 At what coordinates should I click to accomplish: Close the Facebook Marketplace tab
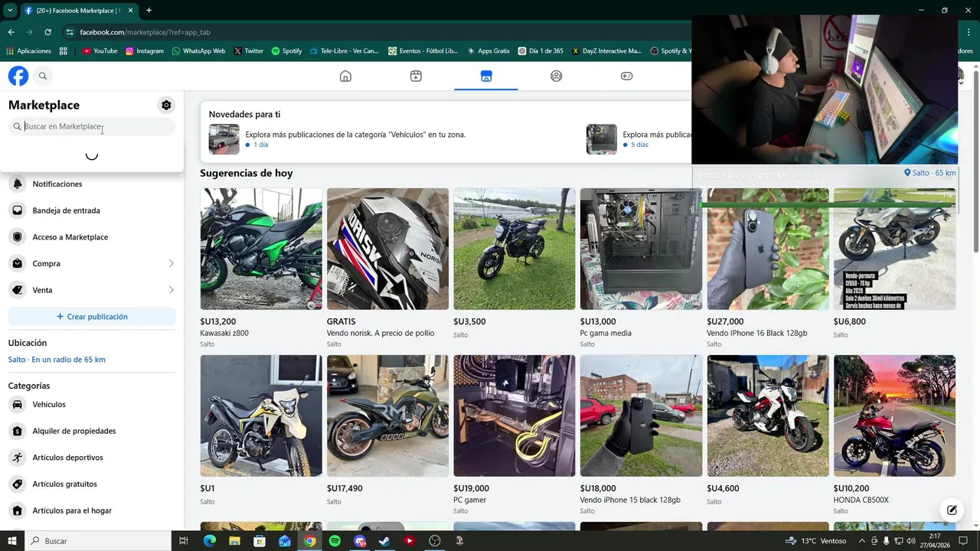tap(131, 11)
